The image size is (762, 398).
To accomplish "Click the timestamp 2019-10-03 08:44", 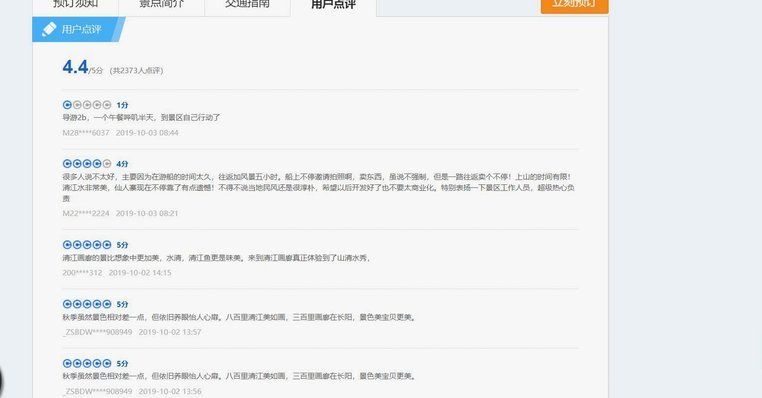I will [147, 133].
